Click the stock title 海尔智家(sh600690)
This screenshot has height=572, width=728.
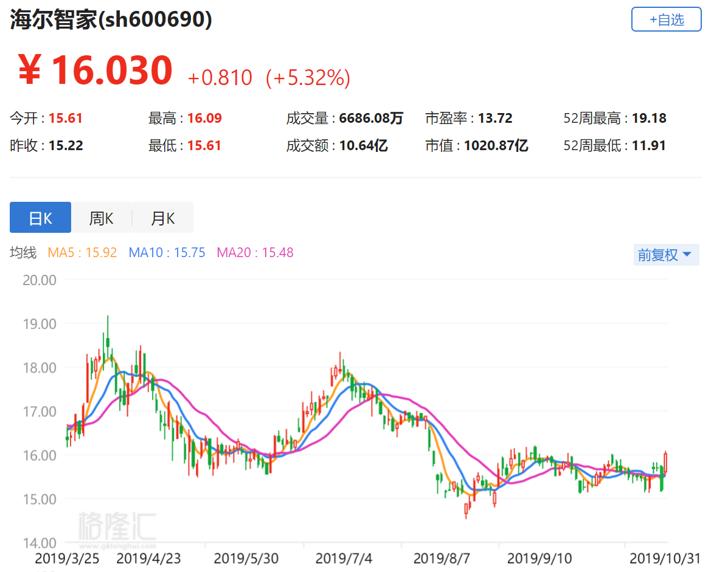[x=111, y=19]
